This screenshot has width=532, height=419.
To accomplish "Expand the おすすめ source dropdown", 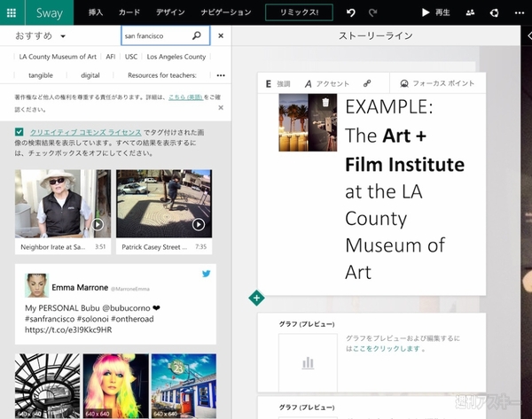I will [x=40, y=36].
